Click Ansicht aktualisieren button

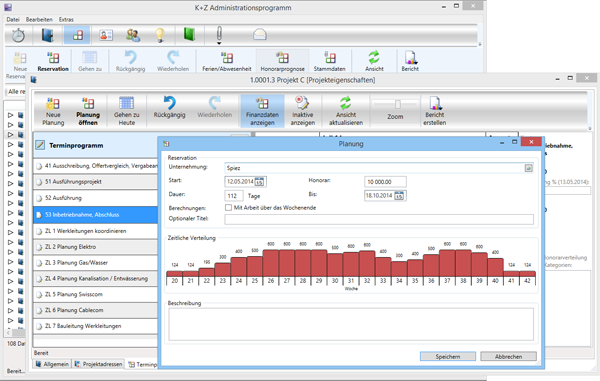(x=346, y=111)
